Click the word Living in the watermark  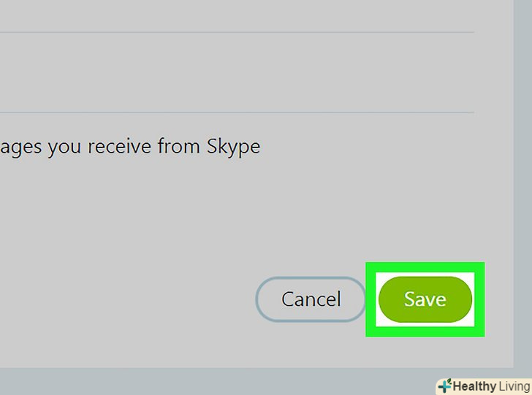pyautogui.click(x=514, y=386)
